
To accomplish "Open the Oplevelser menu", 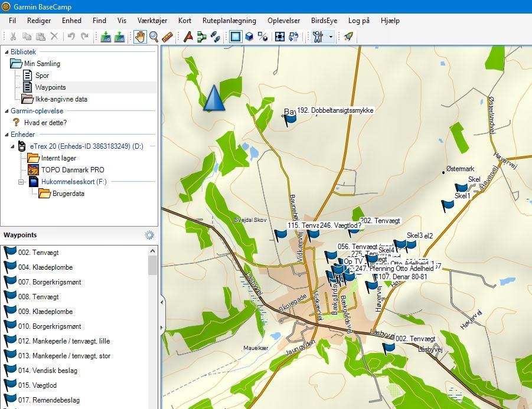I will click(283, 21).
